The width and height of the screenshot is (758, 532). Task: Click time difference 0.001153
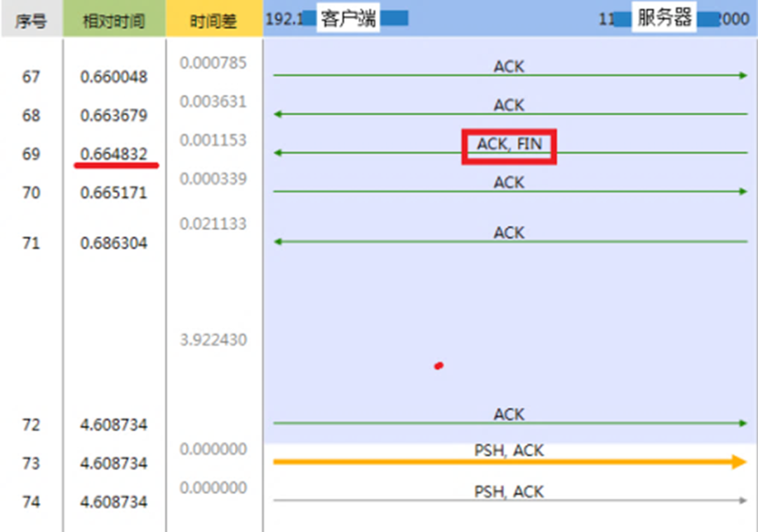pos(213,140)
